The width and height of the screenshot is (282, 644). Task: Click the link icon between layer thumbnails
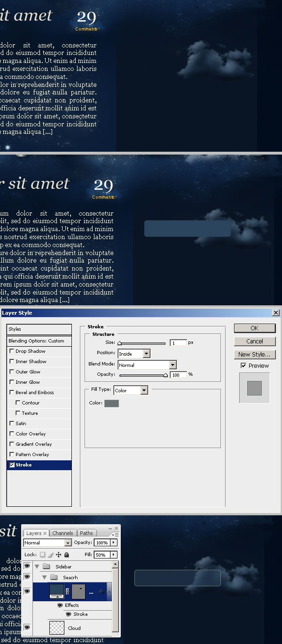pos(68,591)
